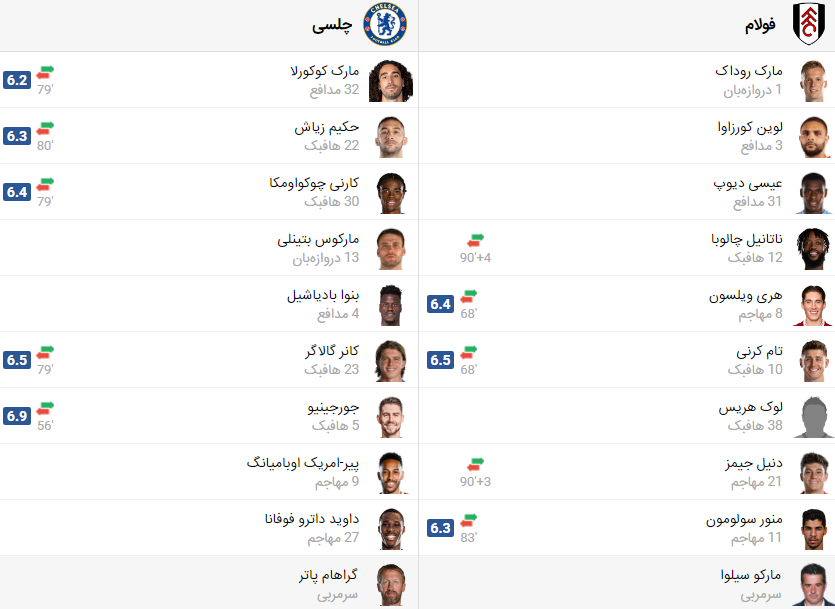
Task: Click Luke Harris placeholder avatar
Action: tap(812, 417)
